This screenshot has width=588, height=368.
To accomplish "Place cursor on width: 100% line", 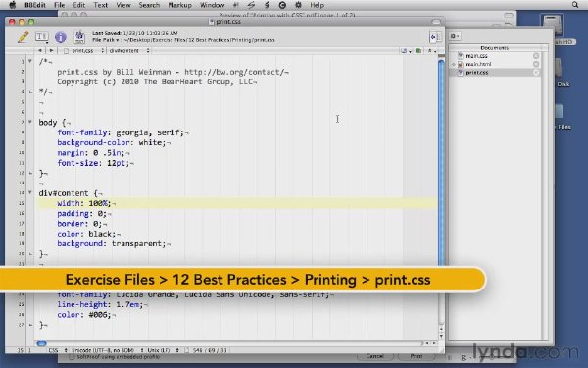I will coord(237,203).
